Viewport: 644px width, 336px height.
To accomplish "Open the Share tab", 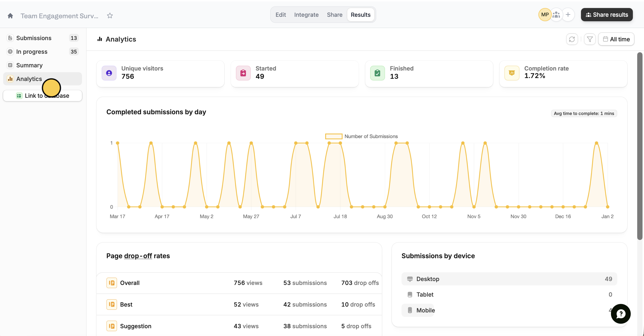I will [334, 15].
